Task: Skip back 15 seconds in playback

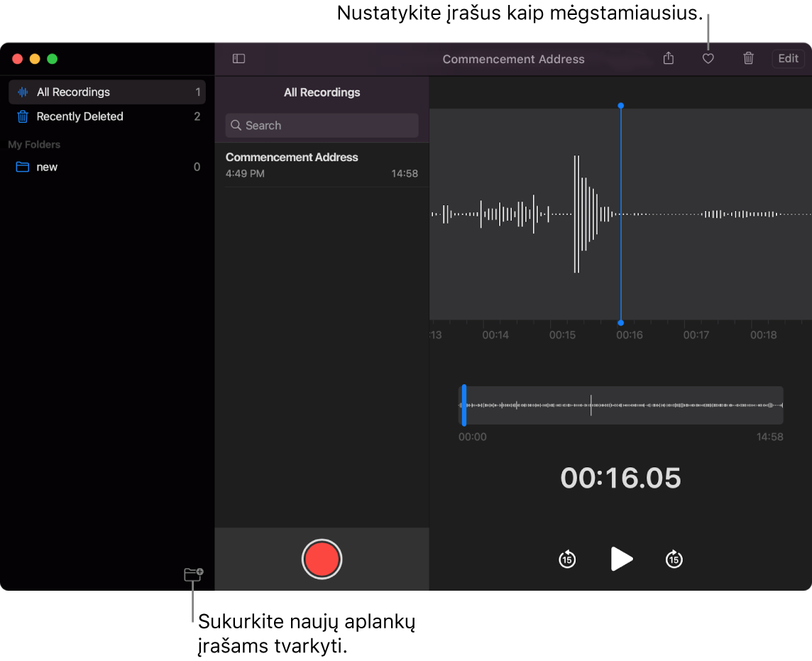Action: (x=566, y=559)
